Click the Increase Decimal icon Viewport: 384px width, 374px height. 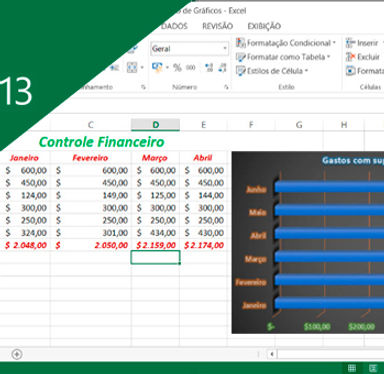click(209, 68)
